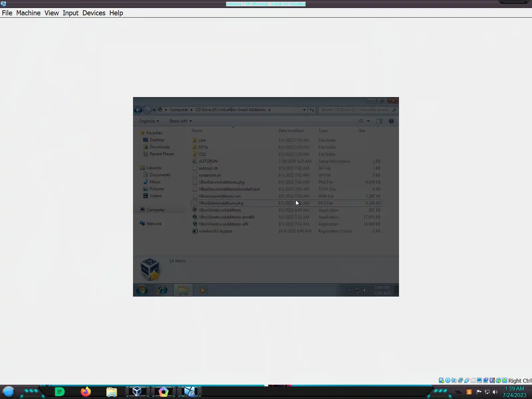
Task: Click the address bar refresh button
Action: (312, 110)
